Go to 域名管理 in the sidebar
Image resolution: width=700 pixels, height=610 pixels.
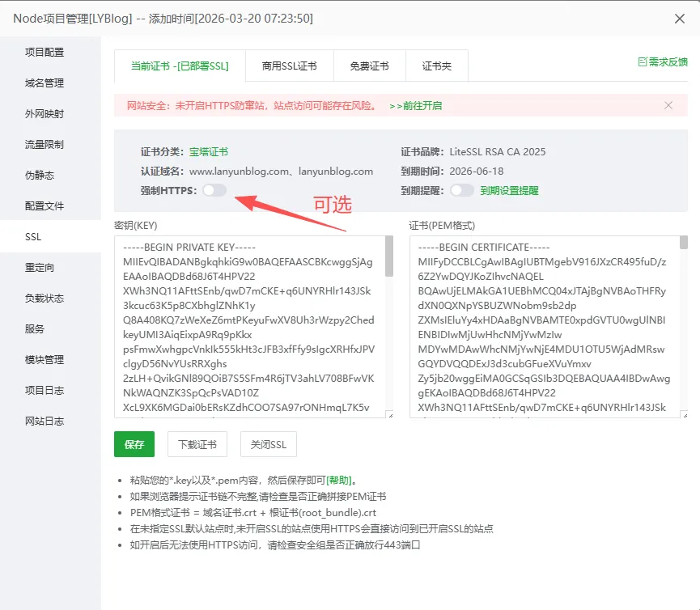(x=45, y=83)
